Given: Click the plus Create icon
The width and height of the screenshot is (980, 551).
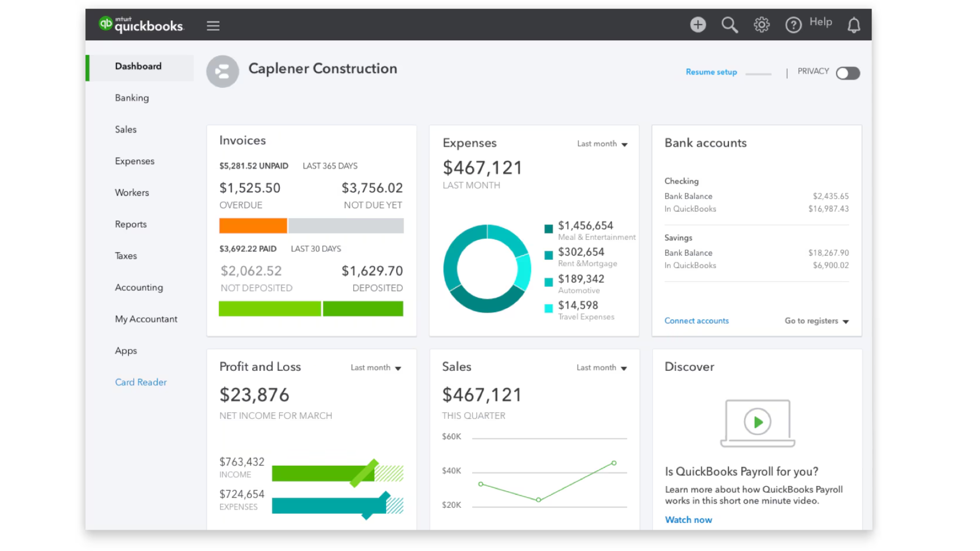Looking at the screenshot, I should tap(698, 24).
